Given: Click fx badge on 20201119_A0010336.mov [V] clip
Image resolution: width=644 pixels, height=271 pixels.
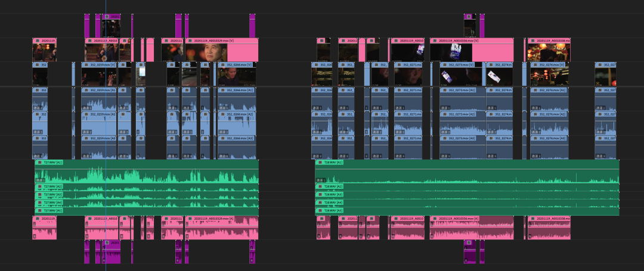Looking at the screenshot, I should coord(434,41).
